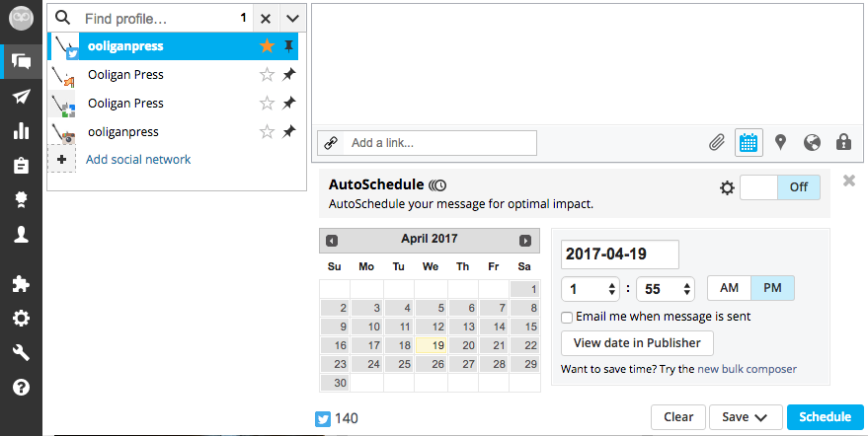
Task: Click the search magnifier icon
Action: coord(63,19)
